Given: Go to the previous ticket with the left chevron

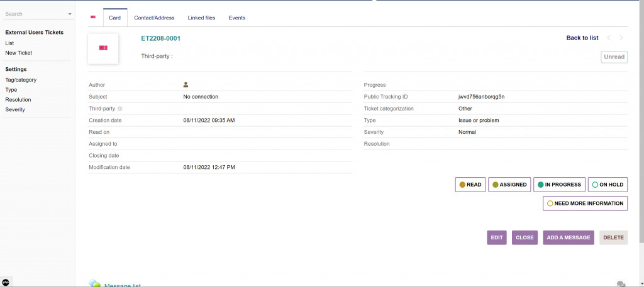Looking at the screenshot, I should 609,38.
